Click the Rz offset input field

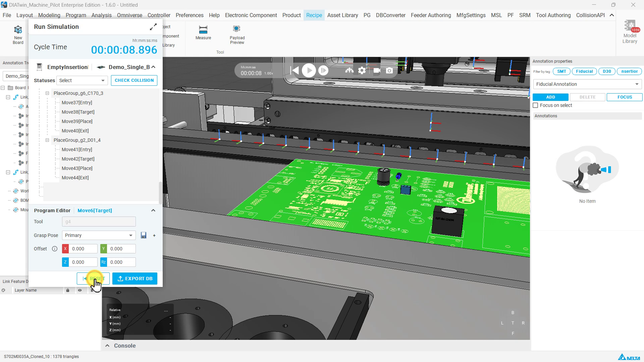click(x=121, y=262)
